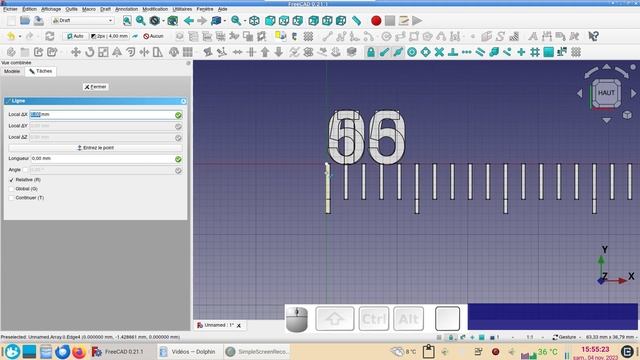Click the refresh recompute icon
This screenshot has height=360, width=640.
pyautogui.click(x=49, y=36)
